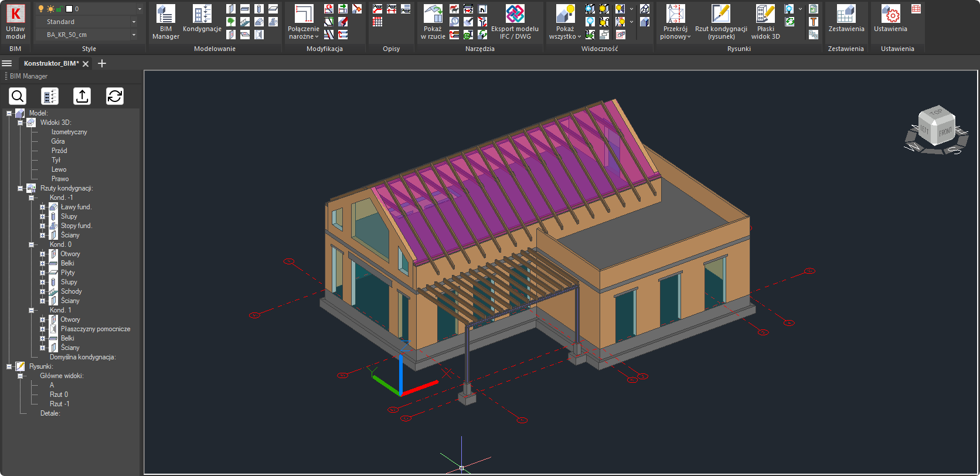
Task: Select the Izometryczny view in the tree
Action: point(69,132)
